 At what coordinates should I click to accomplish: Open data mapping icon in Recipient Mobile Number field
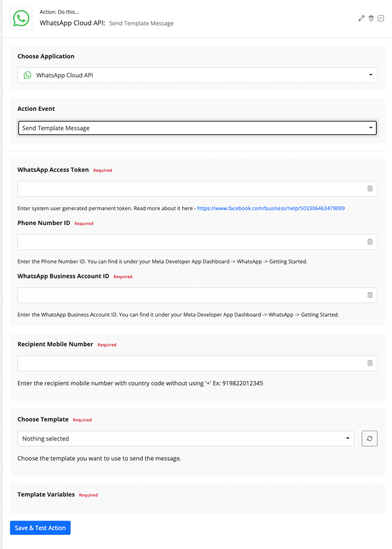pyautogui.click(x=370, y=363)
